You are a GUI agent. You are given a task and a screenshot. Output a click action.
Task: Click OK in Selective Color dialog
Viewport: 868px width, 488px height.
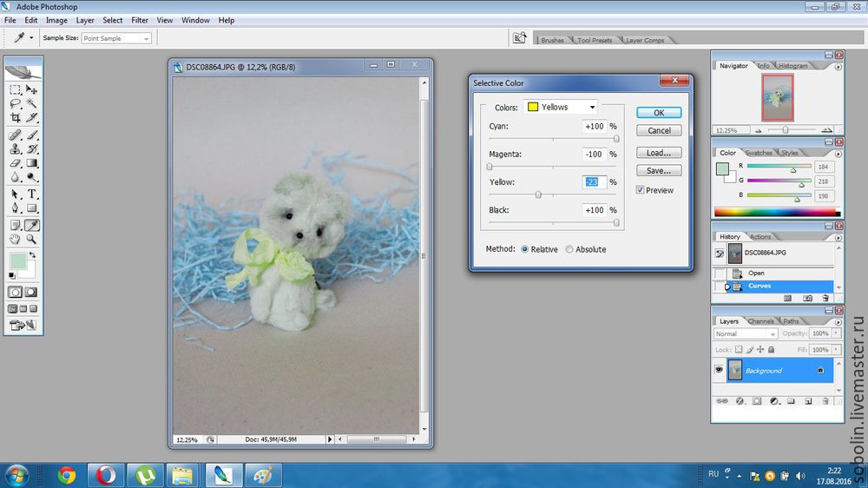pyautogui.click(x=659, y=113)
